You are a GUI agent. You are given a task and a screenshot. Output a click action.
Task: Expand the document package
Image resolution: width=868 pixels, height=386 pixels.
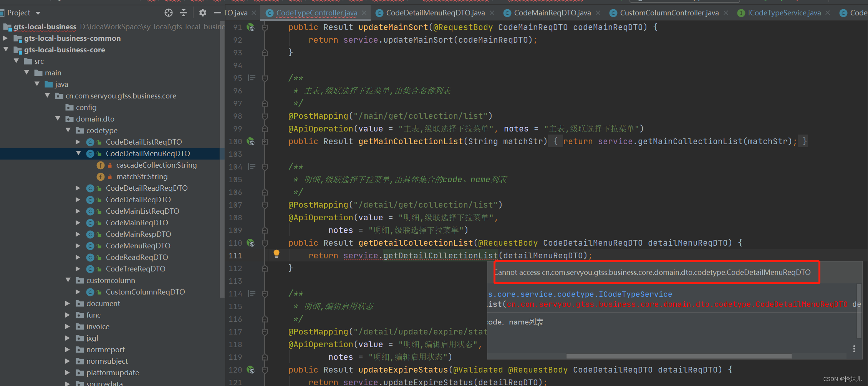point(68,303)
